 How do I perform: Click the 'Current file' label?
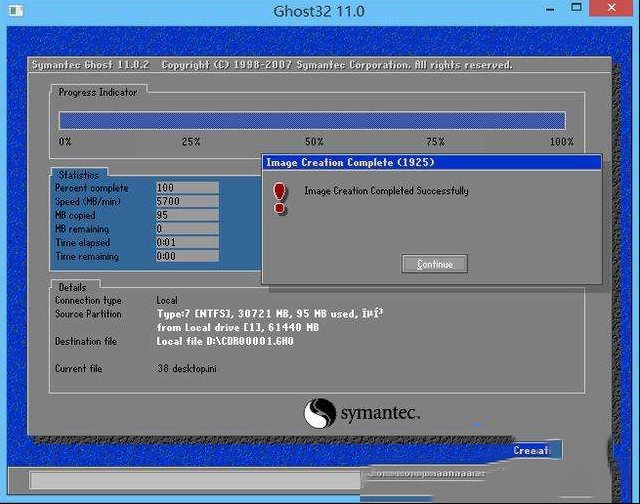(78, 369)
